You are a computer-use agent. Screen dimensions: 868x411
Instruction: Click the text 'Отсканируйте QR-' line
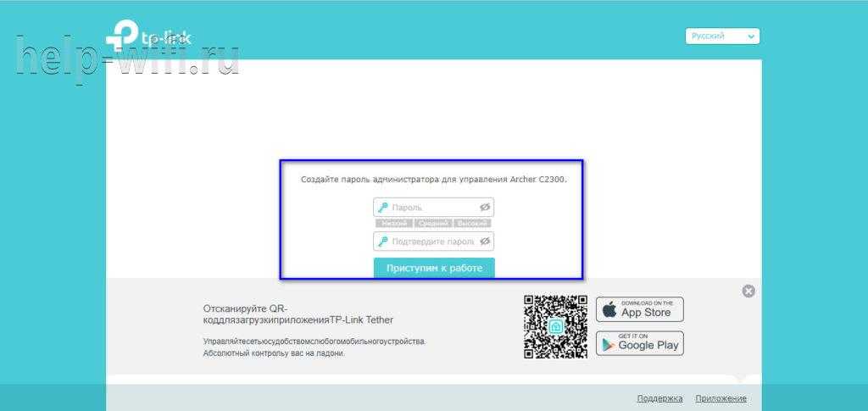tap(246, 308)
